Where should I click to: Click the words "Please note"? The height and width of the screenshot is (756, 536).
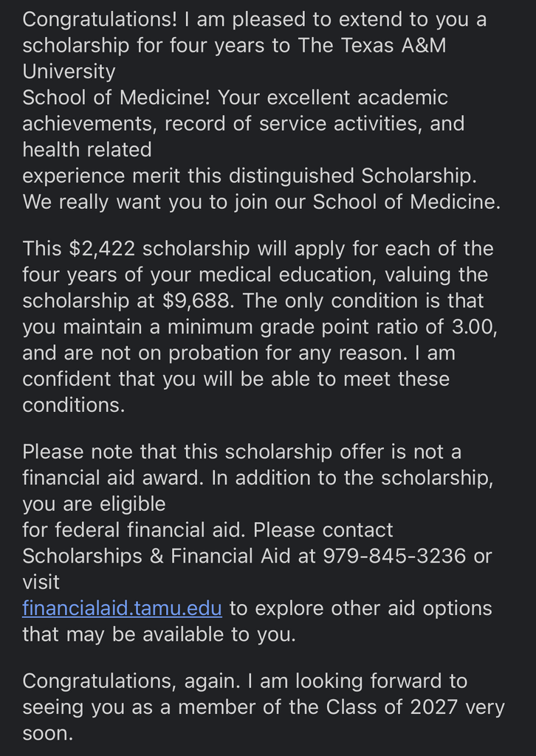pos(75,451)
